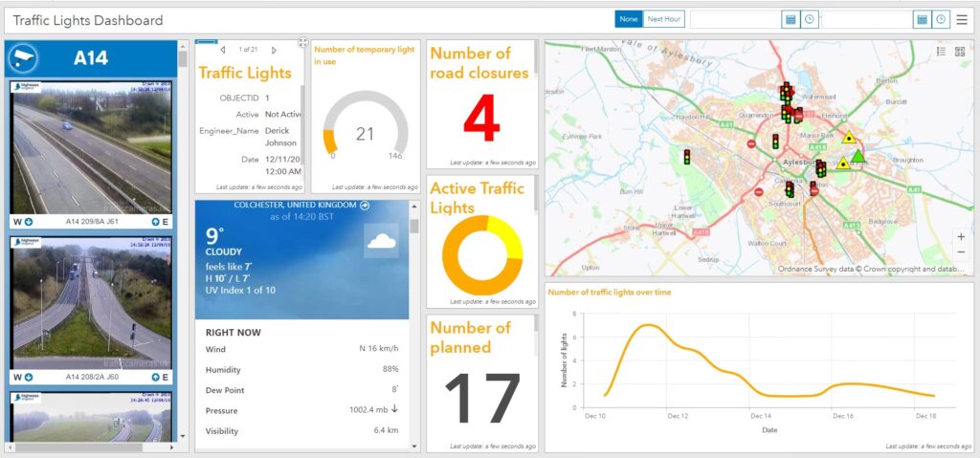Click the green triangle marker on map
This screenshot has height=458, width=980.
coord(857,157)
